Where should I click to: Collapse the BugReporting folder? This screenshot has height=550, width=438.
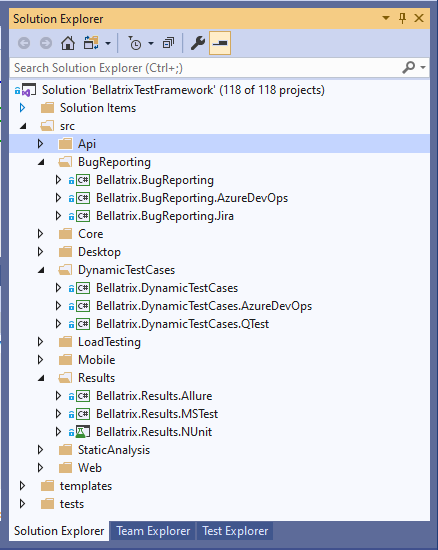tap(41, 162)
